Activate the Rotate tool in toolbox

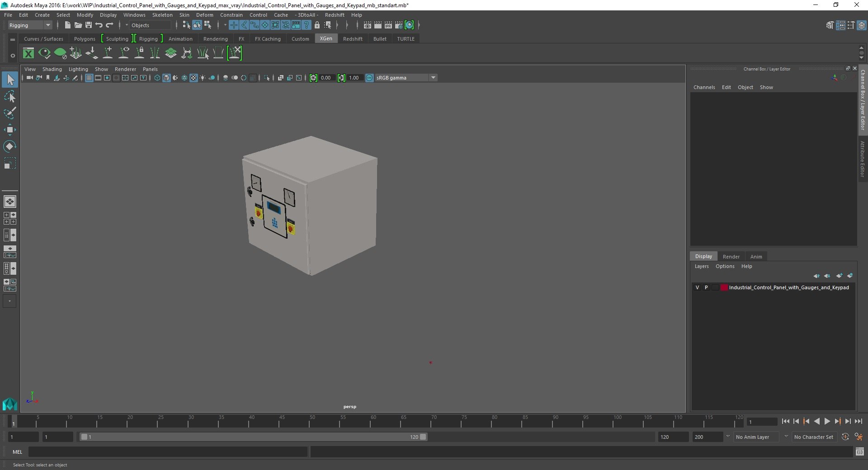pos(10,146)
